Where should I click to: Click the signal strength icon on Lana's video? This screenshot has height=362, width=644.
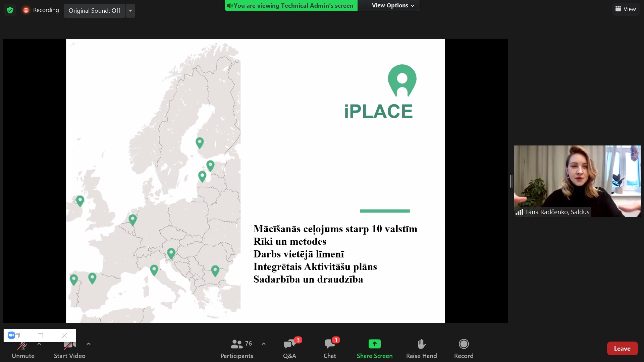(519, 212)
